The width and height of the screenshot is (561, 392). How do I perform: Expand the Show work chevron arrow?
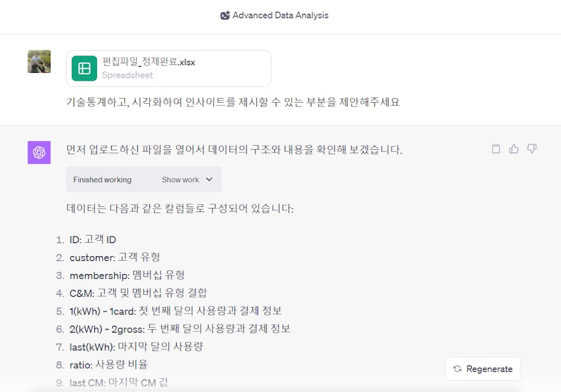(x=210, y=179)
